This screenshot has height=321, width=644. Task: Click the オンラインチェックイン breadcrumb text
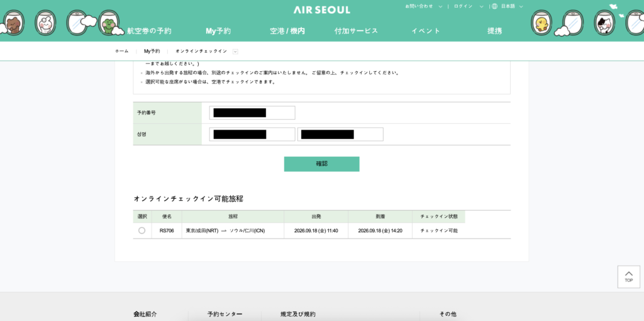[x=201, y=52]
